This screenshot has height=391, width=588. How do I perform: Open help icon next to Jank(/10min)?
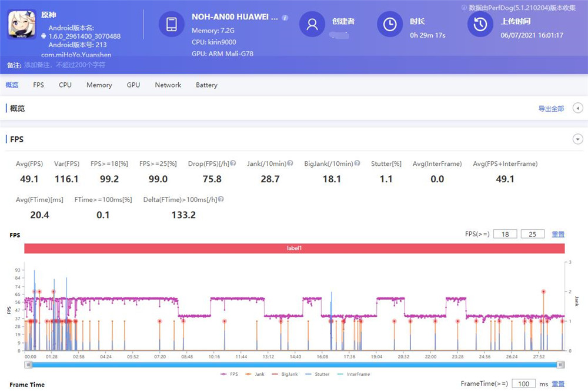290,163
